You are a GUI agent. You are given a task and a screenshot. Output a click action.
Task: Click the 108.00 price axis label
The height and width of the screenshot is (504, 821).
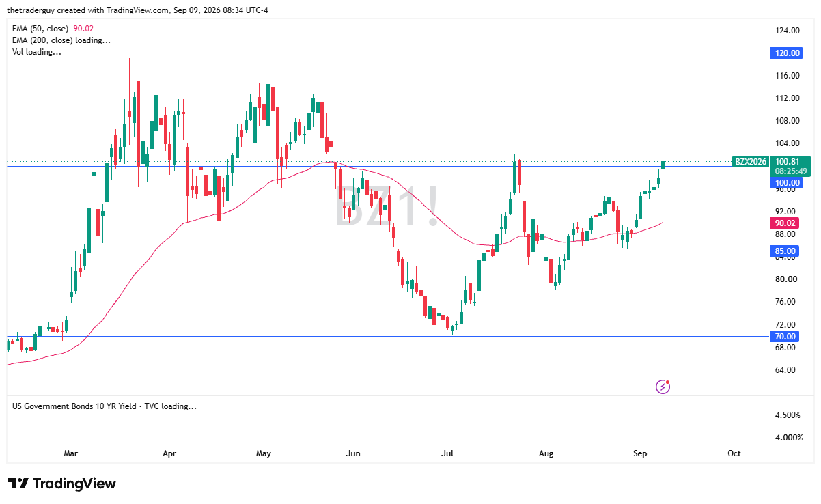788,121
